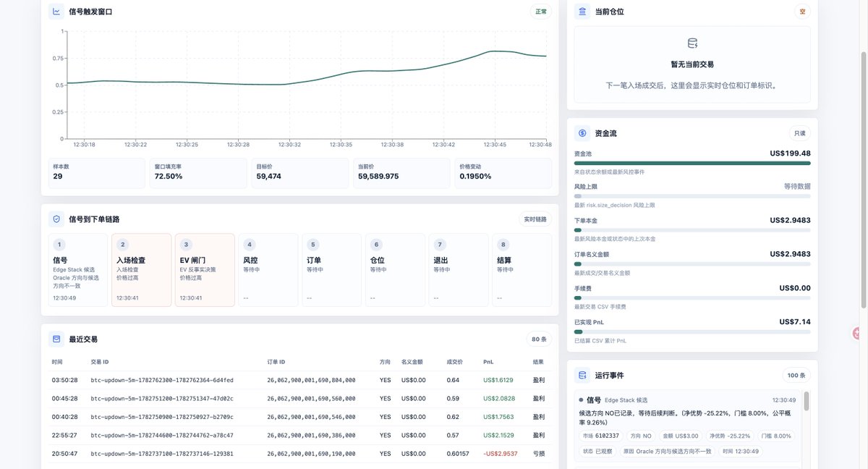This screenshot has width=868, height=469.
Task: Click the 空 position badge
Action: (x=801, y=12)
